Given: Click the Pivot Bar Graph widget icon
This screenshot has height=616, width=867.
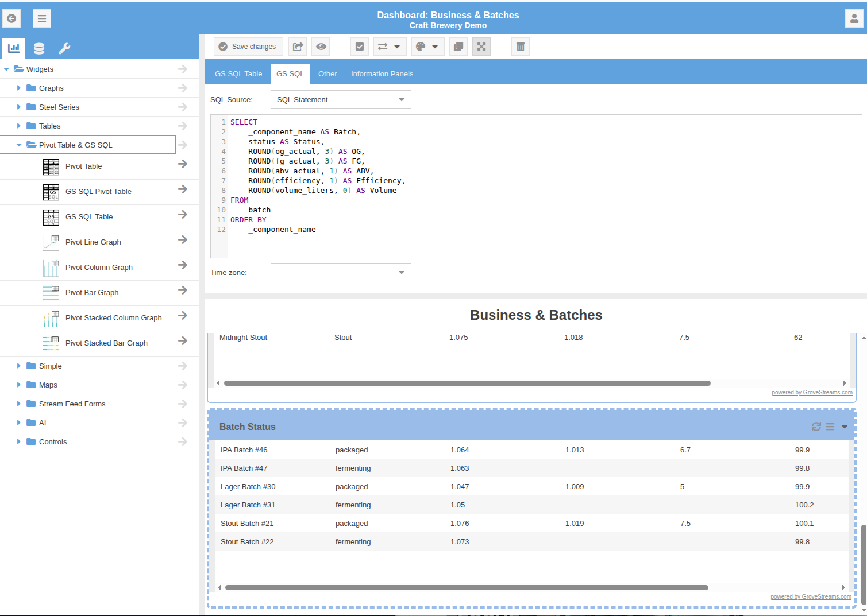Looking at the screenshot, I should (51, 293).
